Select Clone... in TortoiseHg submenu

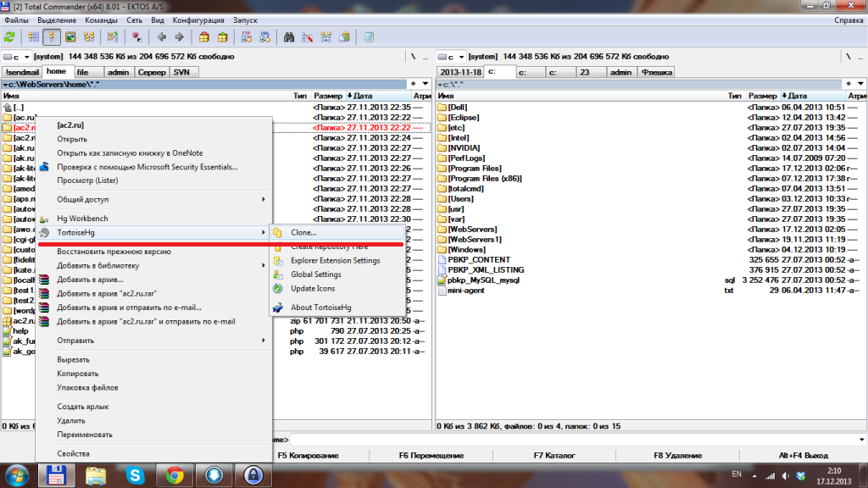click(337, 232)
